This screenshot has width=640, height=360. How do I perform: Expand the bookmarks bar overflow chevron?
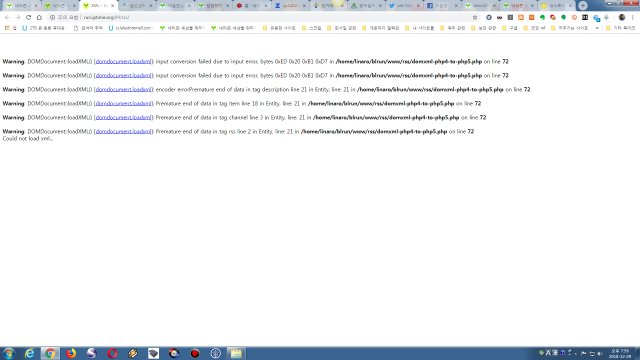click(x=597, y=28)
